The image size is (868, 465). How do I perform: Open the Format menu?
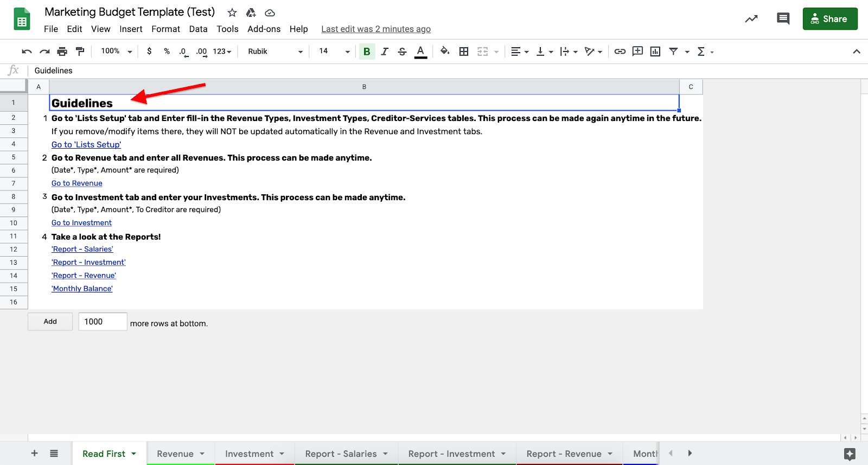point(165,29)
